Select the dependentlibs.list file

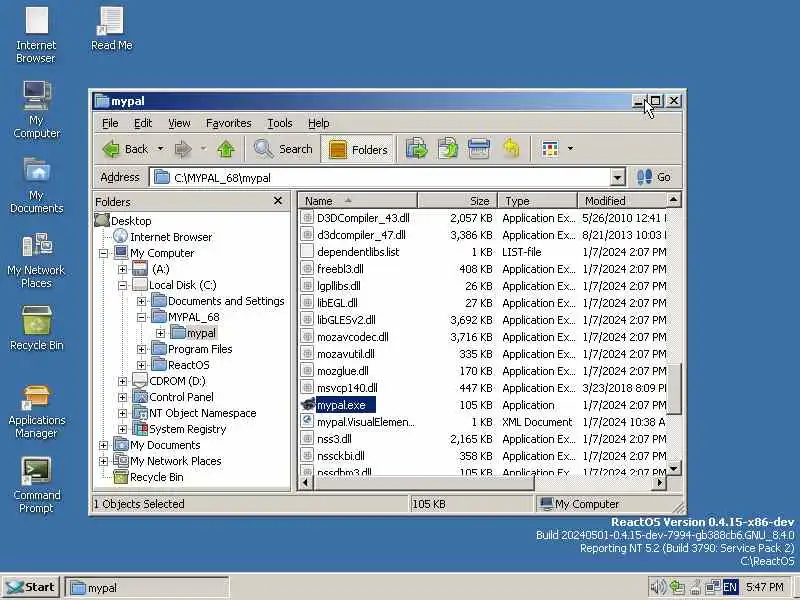(x=358, y=252)
